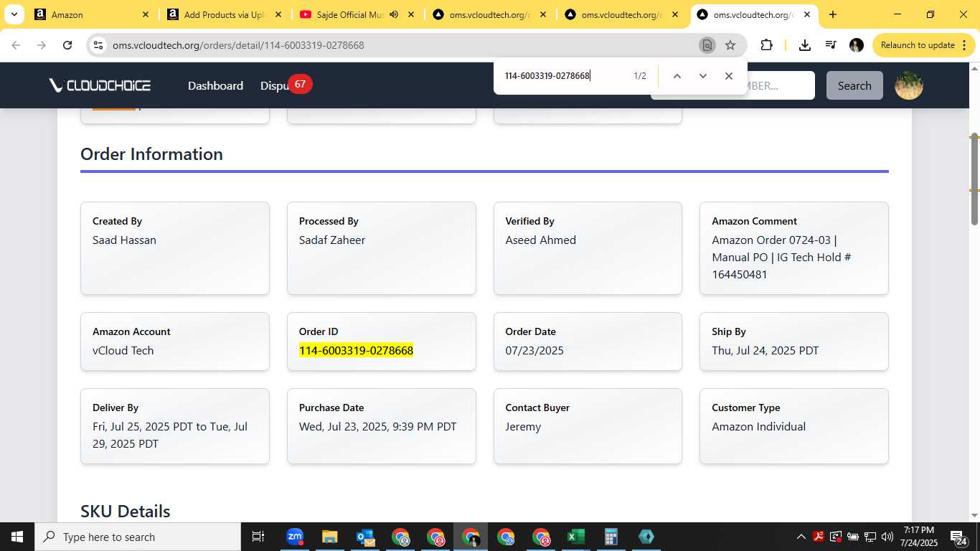Open File Explorer from the taskbar
The height and width of the screenshot is (551, 980).
[329, 537]
